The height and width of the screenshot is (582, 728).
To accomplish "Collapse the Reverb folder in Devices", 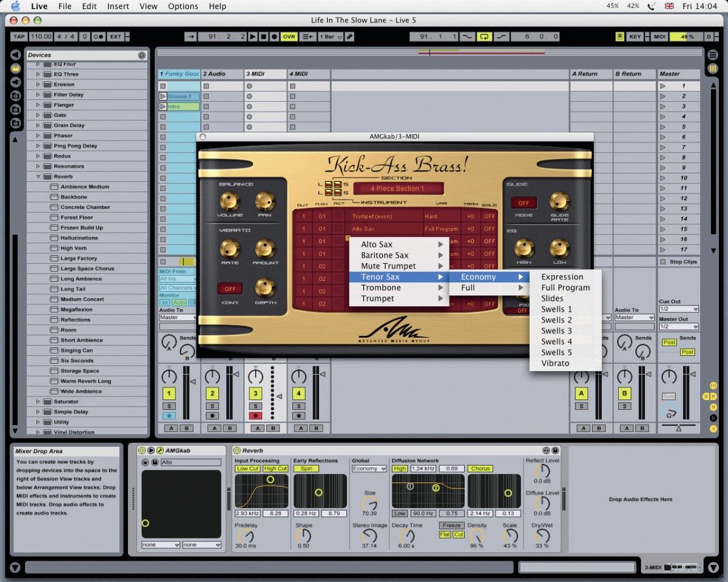I will 38,176.
